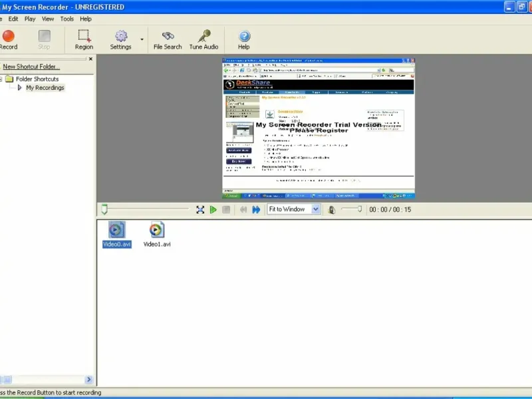This screenshot has height=399, width=532.
Task: Select the Region capture tool
Action: pos(84,40)
